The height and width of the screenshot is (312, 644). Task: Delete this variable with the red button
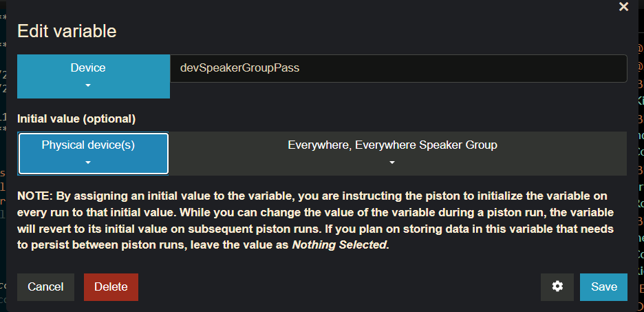coord(111,287)
